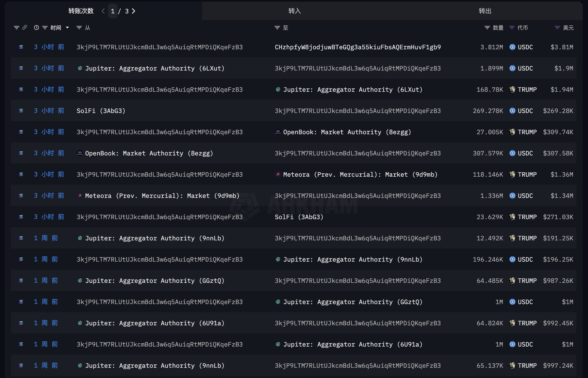Switch to the 转出 tab
Screen dimensions: 588x378
[485, 11]
